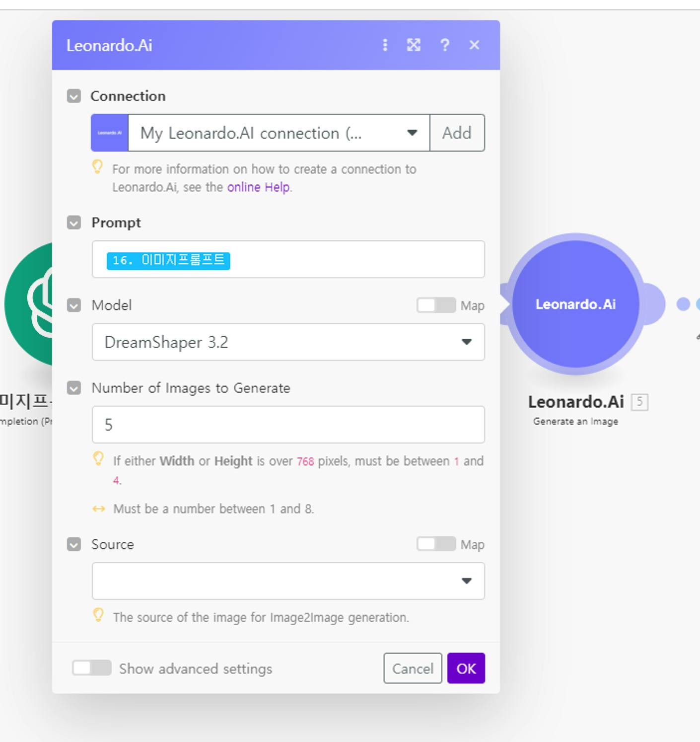Click the Leonardo.Ai connection logo thumbnail
The width and height of the screenshot is (700, 742).
(110, 133)
